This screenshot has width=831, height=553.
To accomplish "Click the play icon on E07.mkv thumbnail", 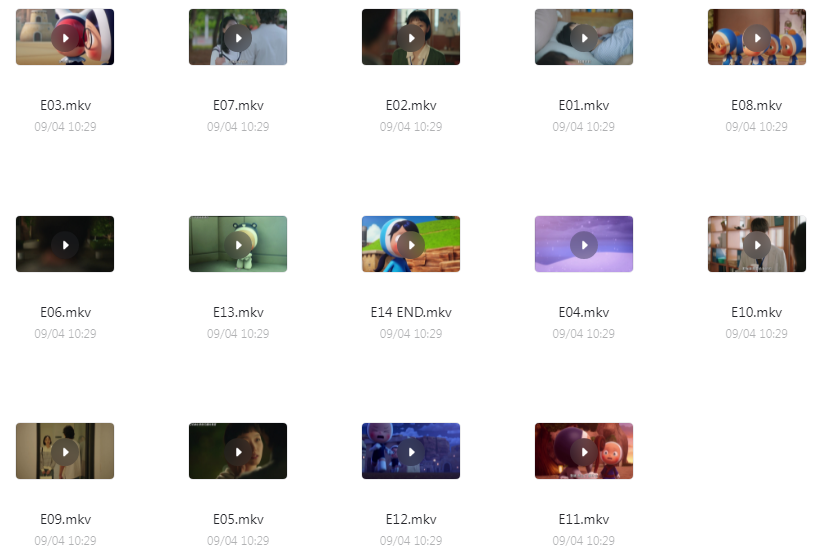I will pyautogui.click(x=238, y=38).
